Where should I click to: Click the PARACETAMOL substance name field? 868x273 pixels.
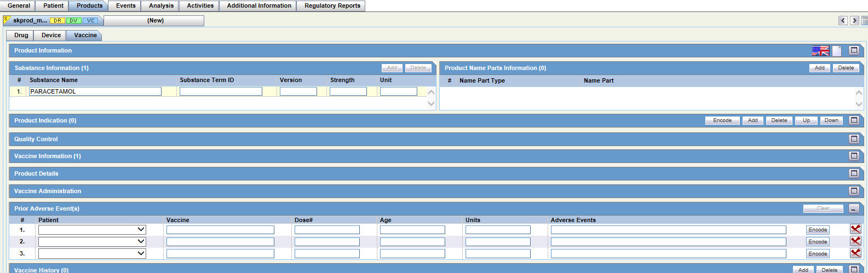click(x=95, y=91)
